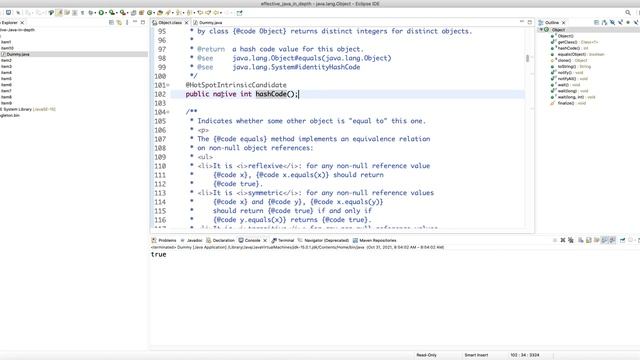The width and height of the screenshot is (640, 360).
Task: Select notifyAll() in the Outline
Action: pos(569,79)
